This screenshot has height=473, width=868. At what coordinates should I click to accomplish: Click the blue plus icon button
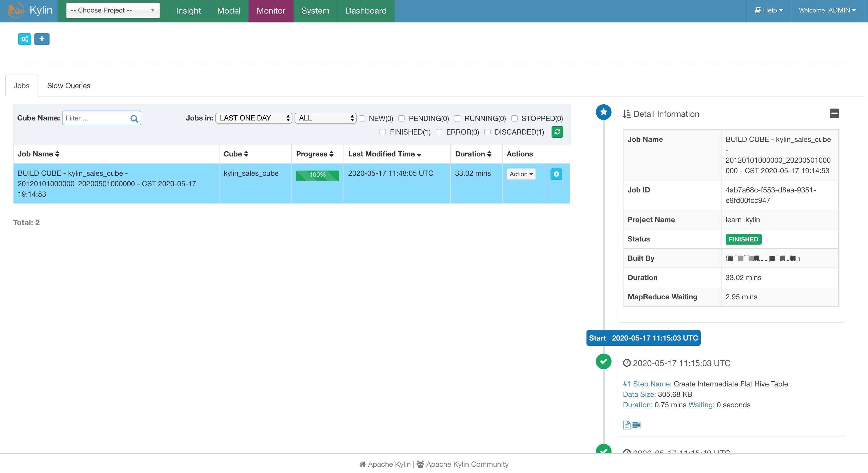[42, 39]
